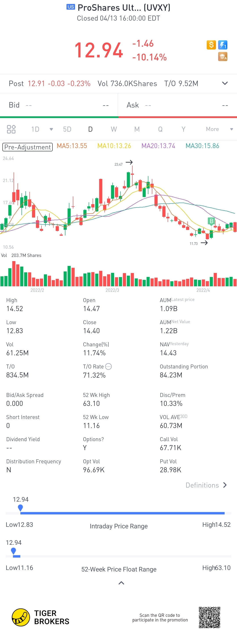
Task: Tap the Outstanding Portion value 84.23M
Action: pos(171,375)
